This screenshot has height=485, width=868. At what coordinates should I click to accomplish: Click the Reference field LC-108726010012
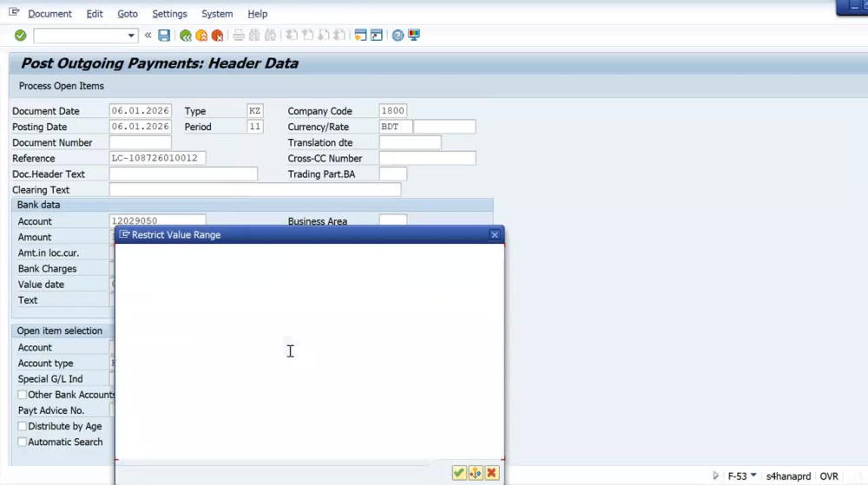[157, 158]
